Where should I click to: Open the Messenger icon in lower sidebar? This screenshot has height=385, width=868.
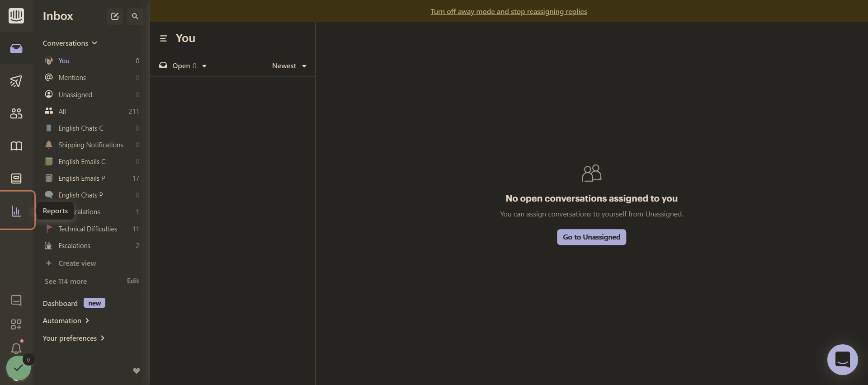coord(16,300)
